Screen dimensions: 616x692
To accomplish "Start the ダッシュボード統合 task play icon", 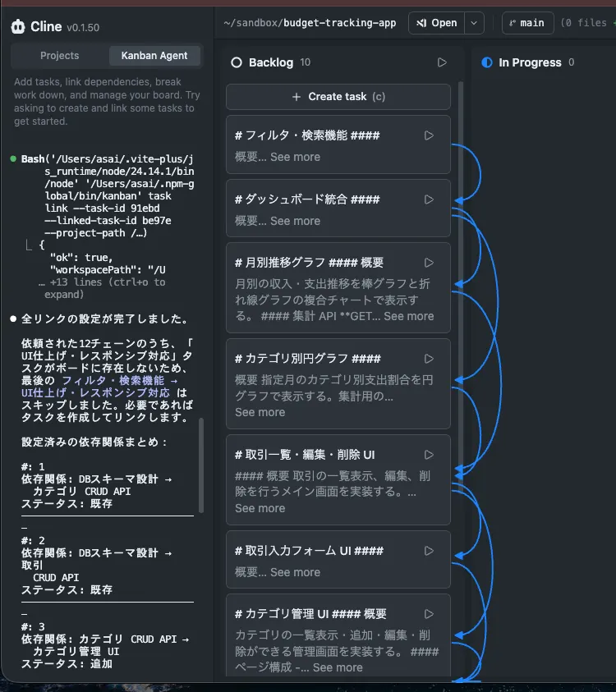I will 429,199.
